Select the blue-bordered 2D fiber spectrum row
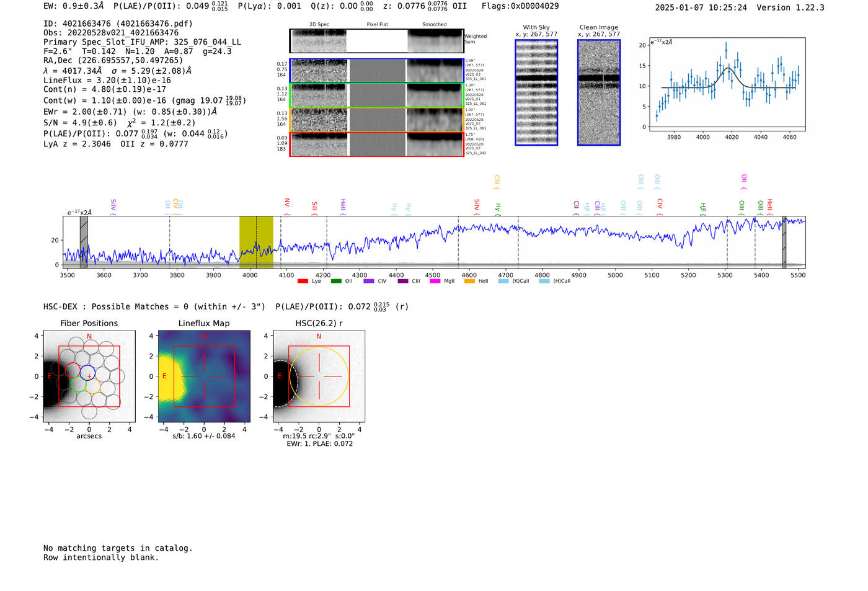This screenshot has width=868, height=591. (377, 71)
